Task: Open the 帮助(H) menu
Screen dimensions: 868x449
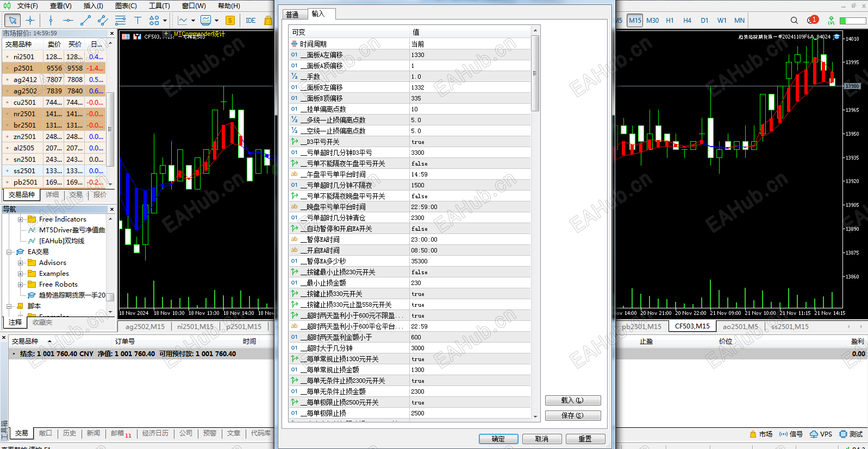Action: 229,5
